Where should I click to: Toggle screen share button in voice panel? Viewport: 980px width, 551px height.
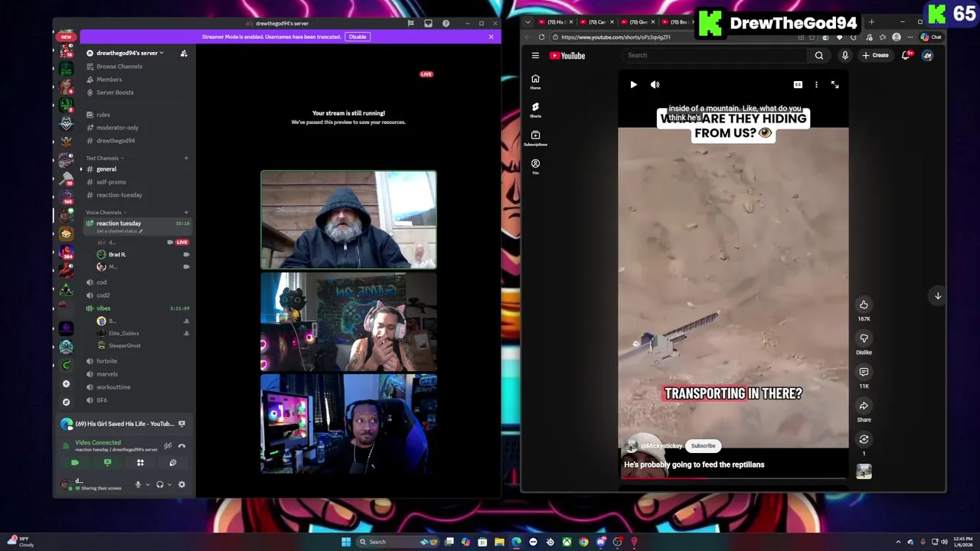click(x=107, y=462)
